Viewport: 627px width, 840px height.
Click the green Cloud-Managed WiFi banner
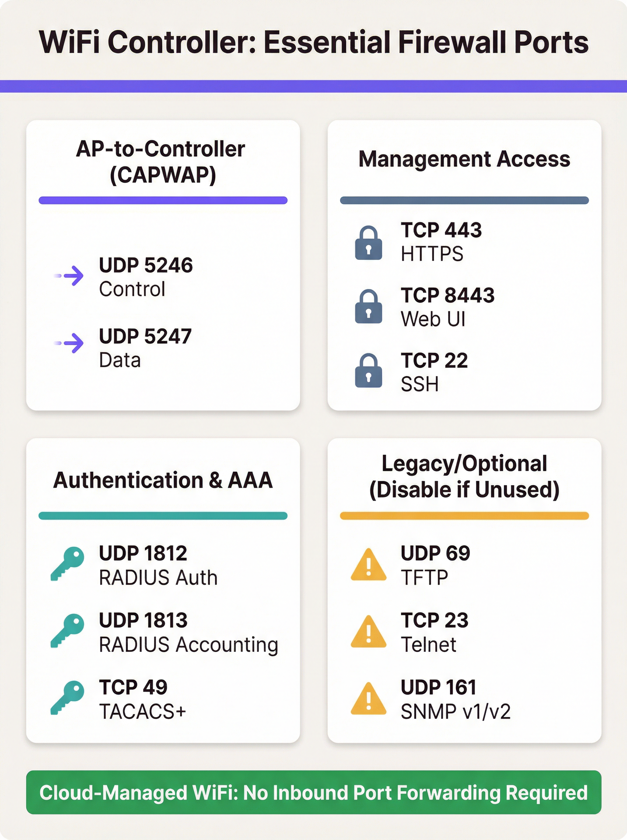click(x=313, y=792)
